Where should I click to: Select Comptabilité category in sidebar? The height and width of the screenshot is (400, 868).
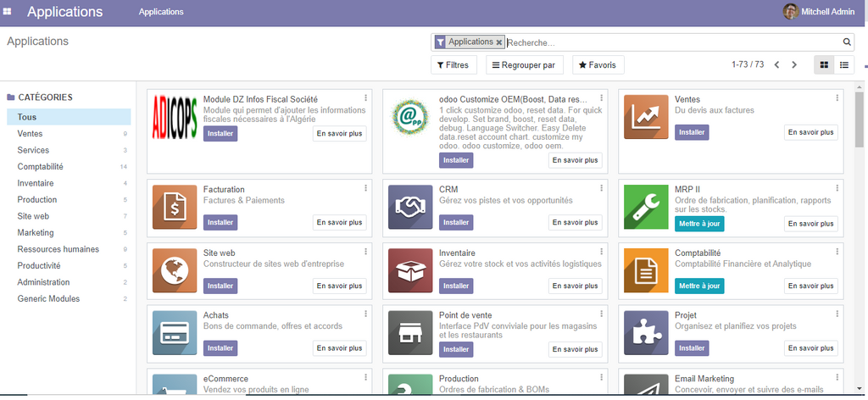41,167
